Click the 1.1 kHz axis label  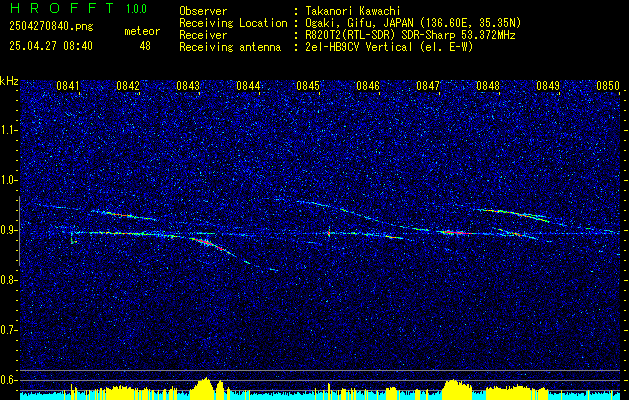tap(8, 130)
